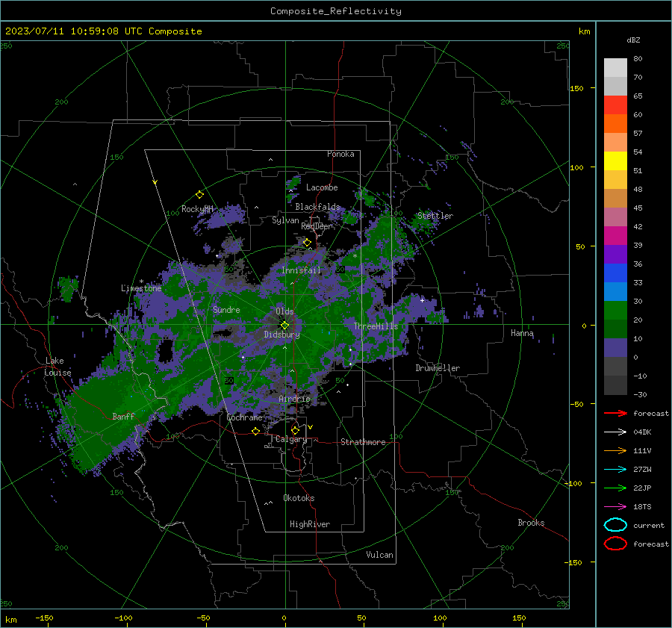Click the Brooks label
The height and width of the screenshot is (628, 672).
(531, 523)
